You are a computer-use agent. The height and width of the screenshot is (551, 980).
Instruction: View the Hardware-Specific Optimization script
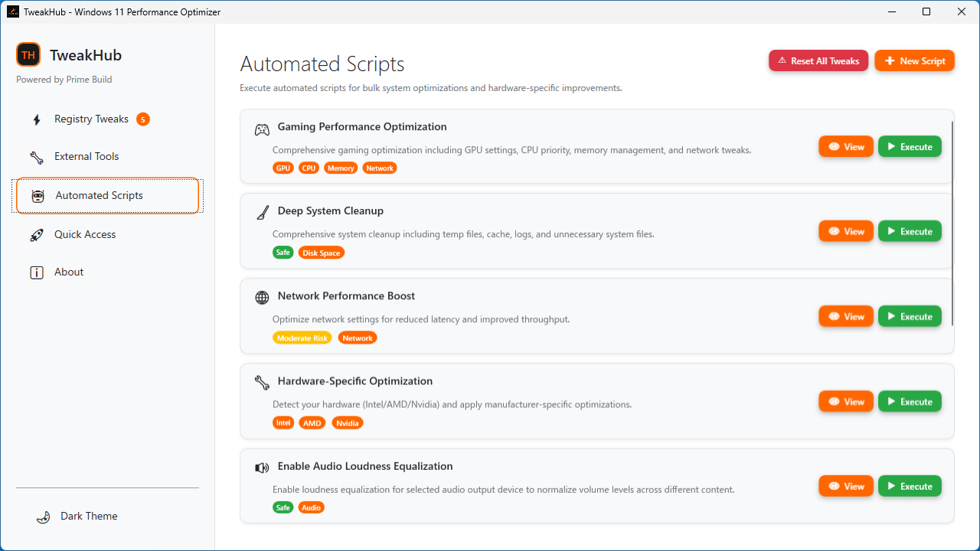pos(845,402)
